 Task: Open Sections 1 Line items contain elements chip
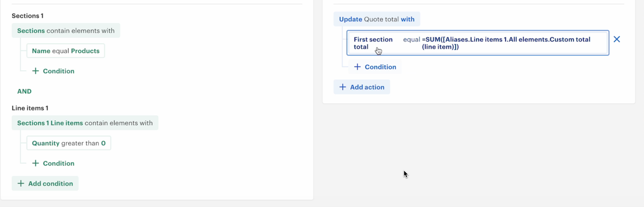click(x=85, y=123)
